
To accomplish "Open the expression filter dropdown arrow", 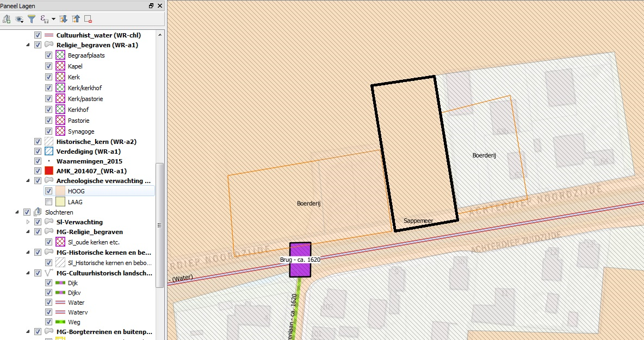I will point(53,20).
